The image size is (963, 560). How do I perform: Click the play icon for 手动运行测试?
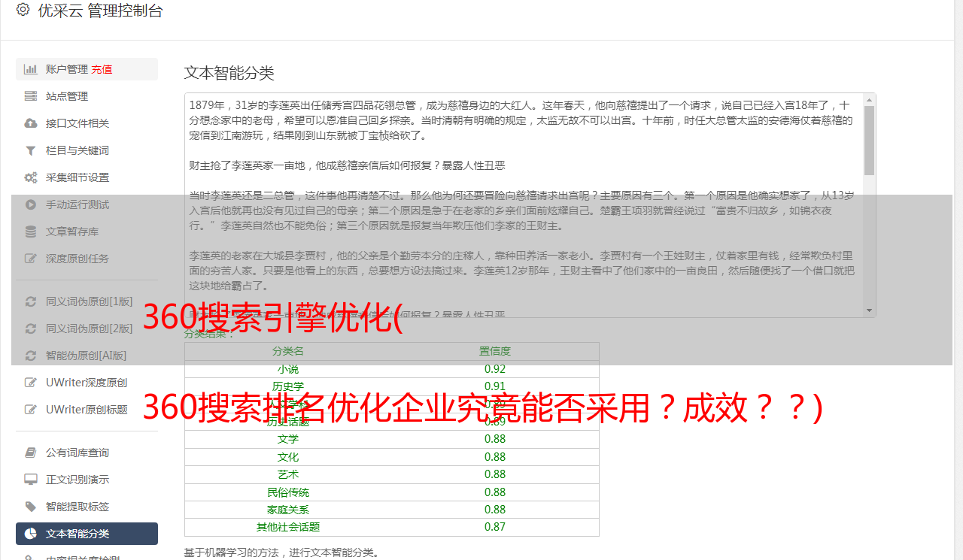coord(31,204)
